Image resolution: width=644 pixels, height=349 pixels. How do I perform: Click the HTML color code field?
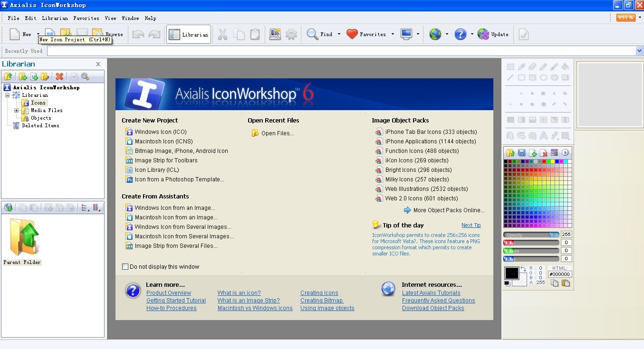pos(560,274)
